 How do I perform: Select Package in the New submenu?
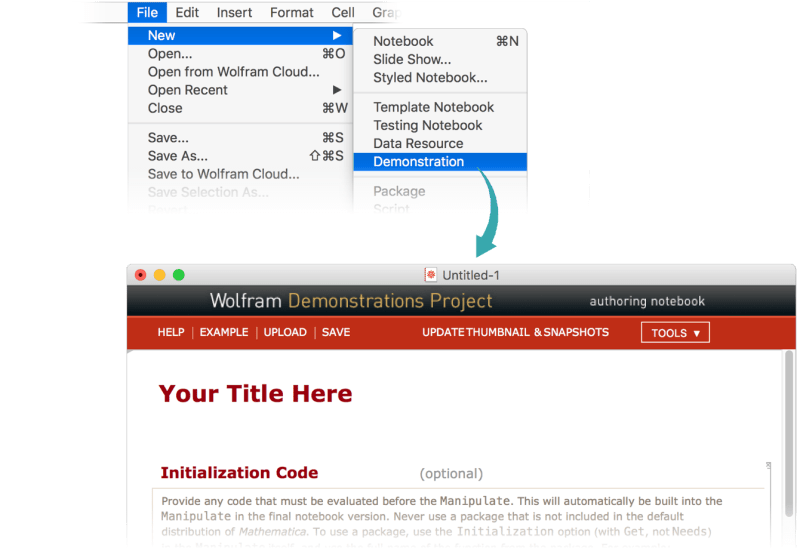tap(440, 191)
